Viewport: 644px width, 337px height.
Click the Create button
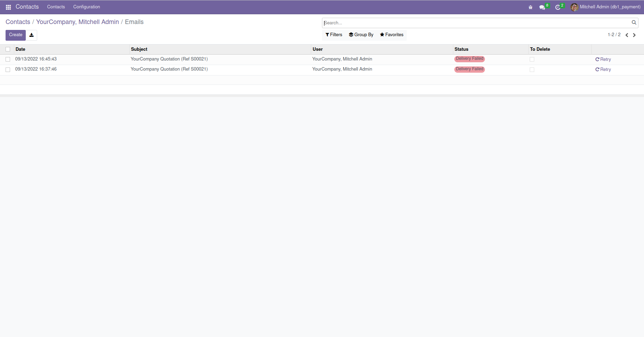click(16, 35)
